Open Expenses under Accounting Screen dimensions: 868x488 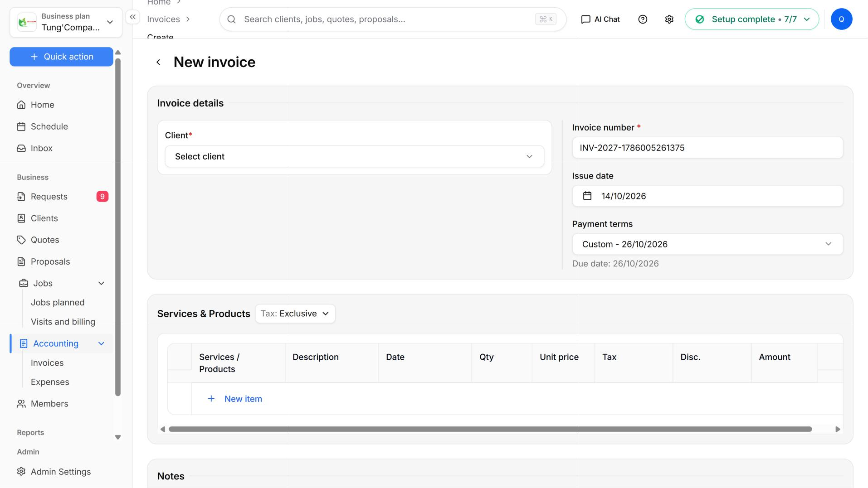tap(50, 382)
